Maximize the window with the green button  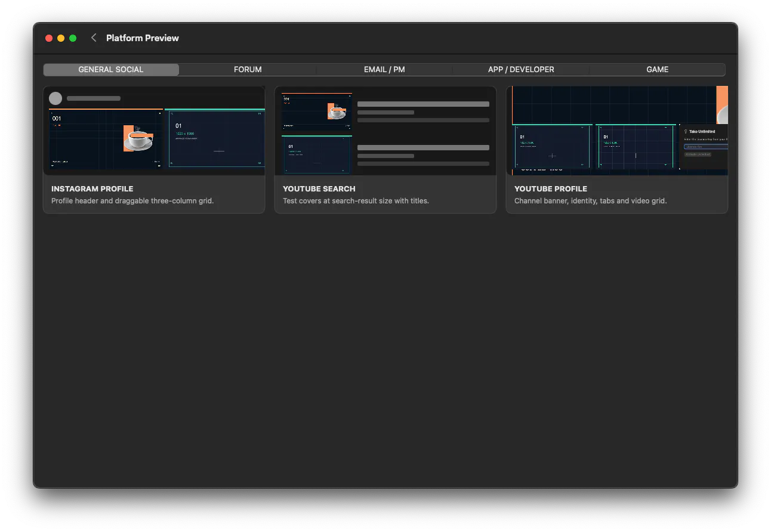[x=73, y=38]
